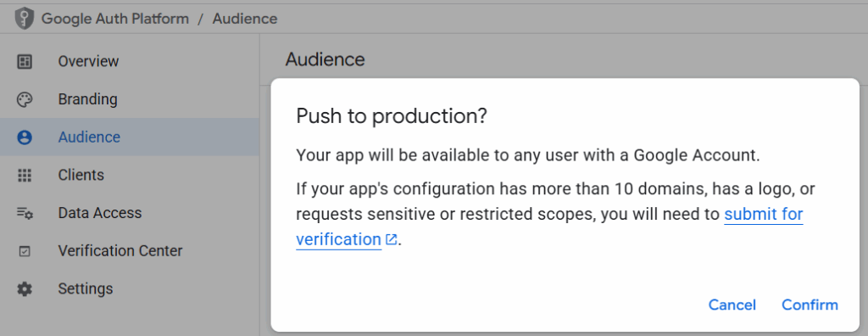Open the Settings menu item
868x336 pixels.
coord(130,288)
